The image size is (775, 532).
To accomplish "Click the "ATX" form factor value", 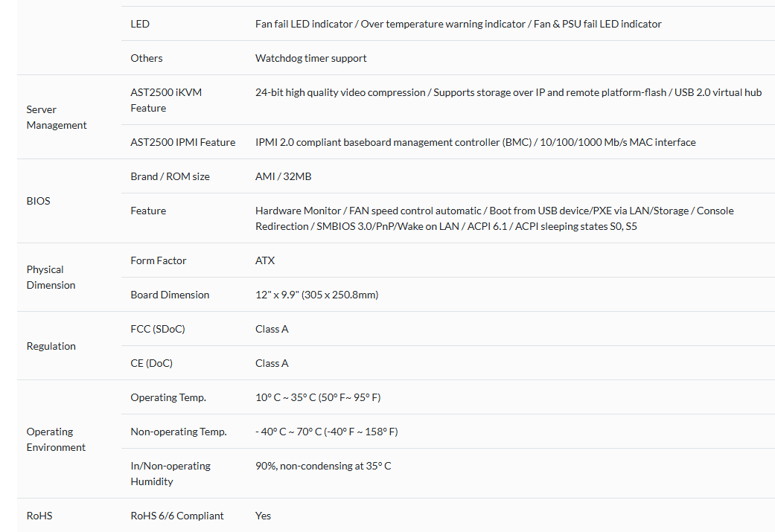I will click(x=265, y=260).
